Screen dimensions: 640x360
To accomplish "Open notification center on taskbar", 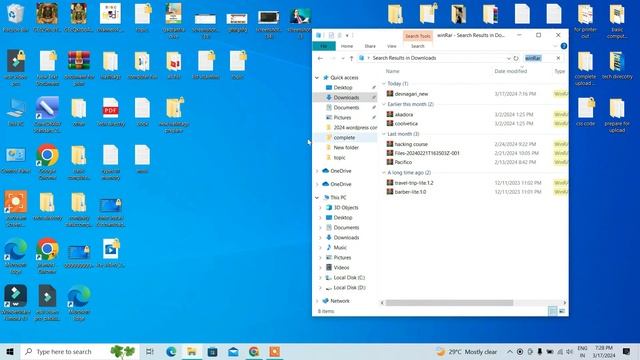I will [627, 351].
